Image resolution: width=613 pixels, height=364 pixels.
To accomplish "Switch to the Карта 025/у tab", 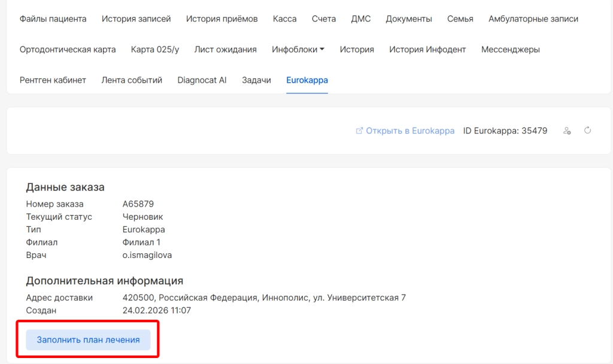I will (155, 50).
